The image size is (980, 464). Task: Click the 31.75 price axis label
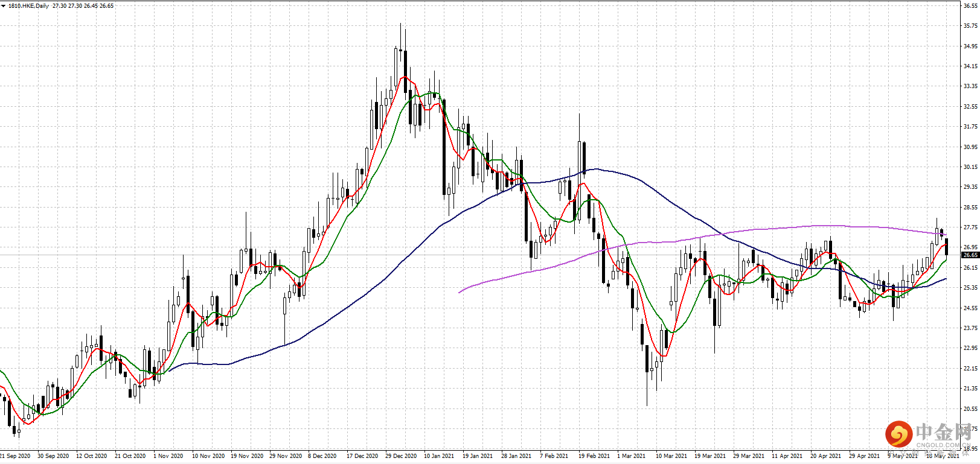pos(970,127)
